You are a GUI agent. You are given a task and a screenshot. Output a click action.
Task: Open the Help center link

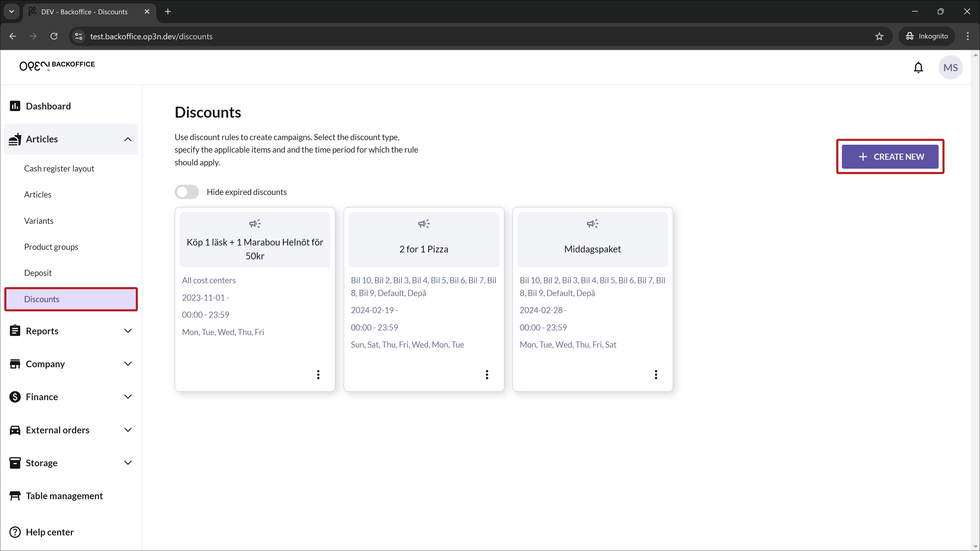(x=50, y=532)
